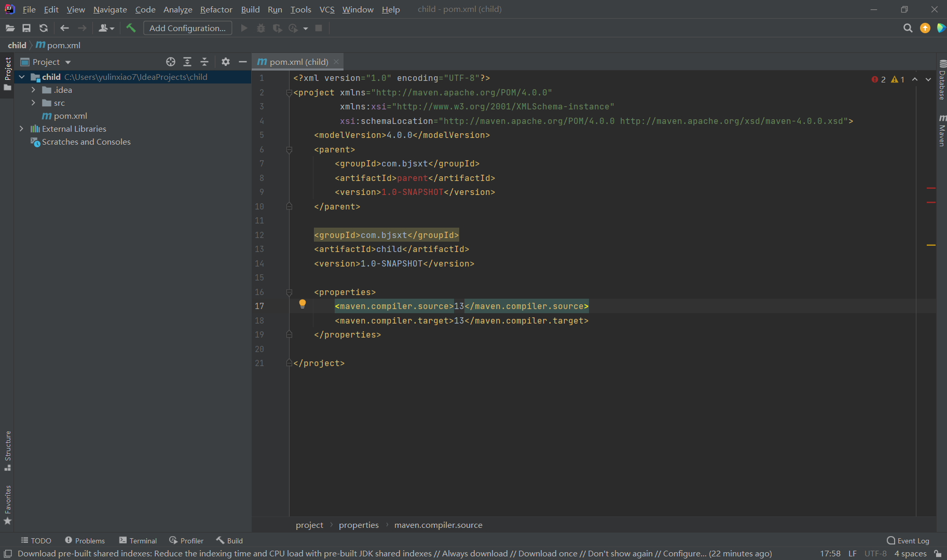
Task: Open Project panel gear options
Action: [225, 62]
